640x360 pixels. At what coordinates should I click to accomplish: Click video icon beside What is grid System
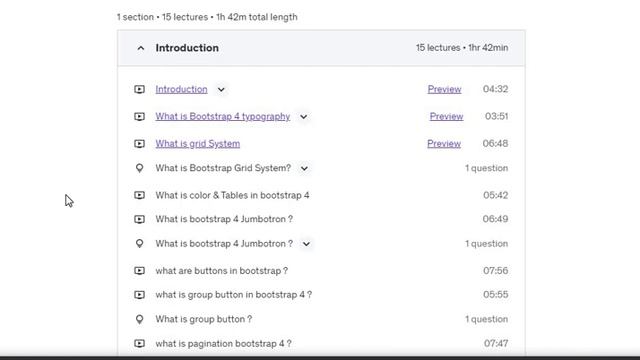click(140, 144)
